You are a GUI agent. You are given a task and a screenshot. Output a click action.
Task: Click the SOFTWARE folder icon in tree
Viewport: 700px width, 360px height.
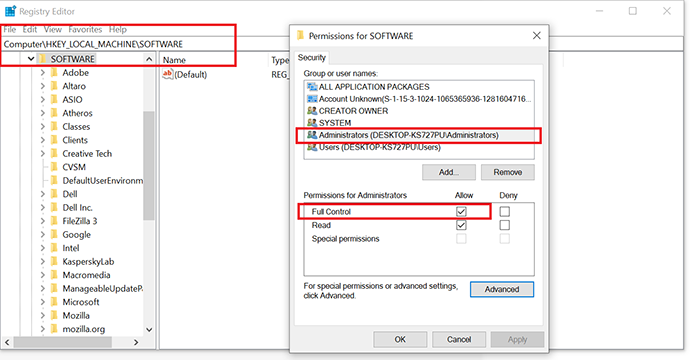click(42, 59)
